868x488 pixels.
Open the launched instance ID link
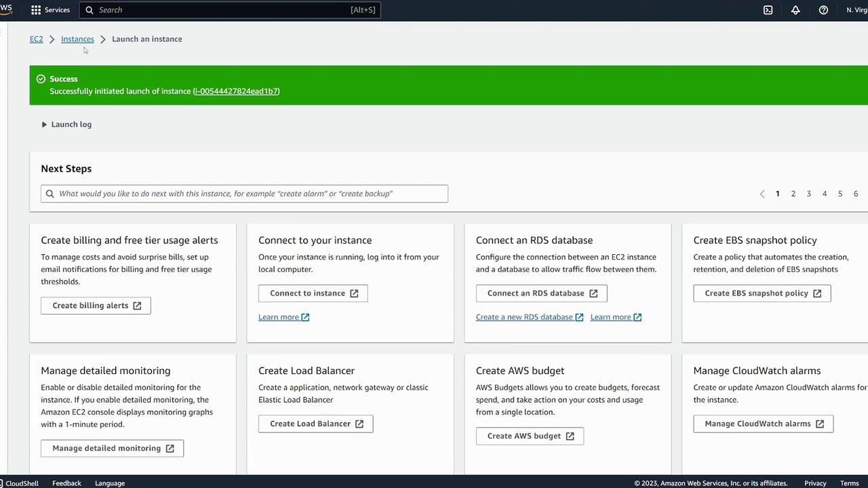tap(236, 91)
